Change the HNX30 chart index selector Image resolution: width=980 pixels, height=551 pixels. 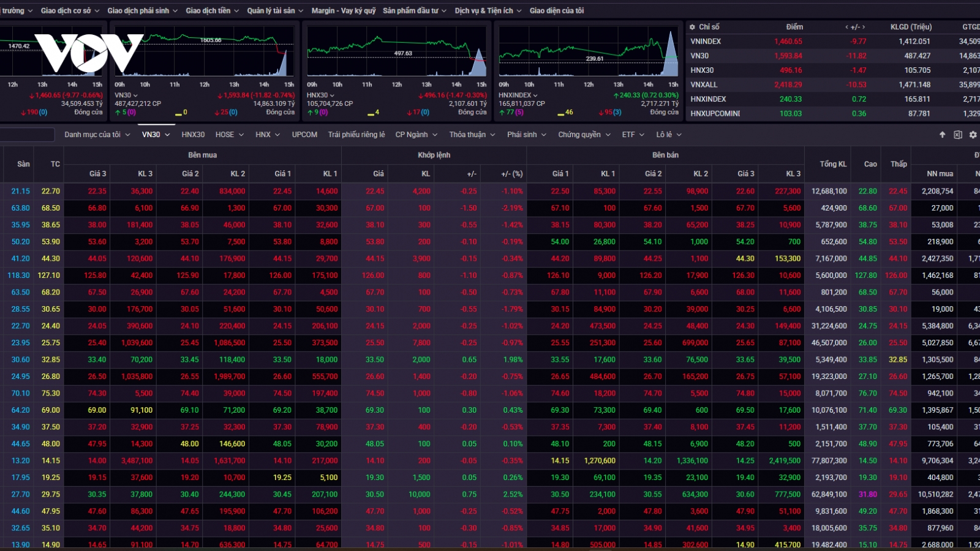[x=321, y=95]
